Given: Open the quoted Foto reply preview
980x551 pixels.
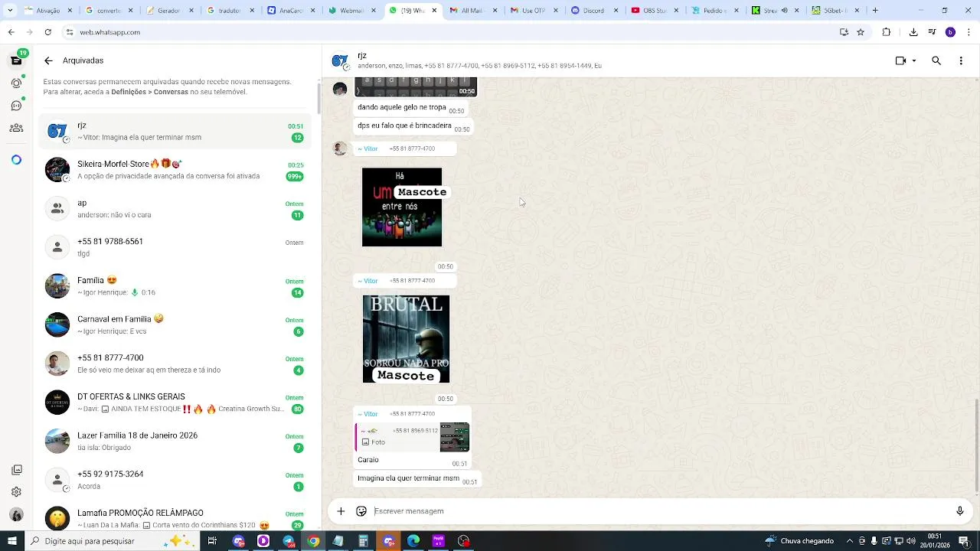Looking at the screenshot, I should (x=413, y=437).
